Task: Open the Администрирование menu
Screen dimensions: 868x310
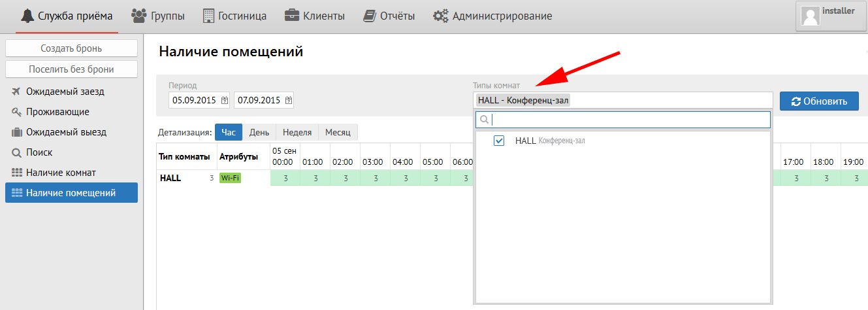Action: (493, 16)
